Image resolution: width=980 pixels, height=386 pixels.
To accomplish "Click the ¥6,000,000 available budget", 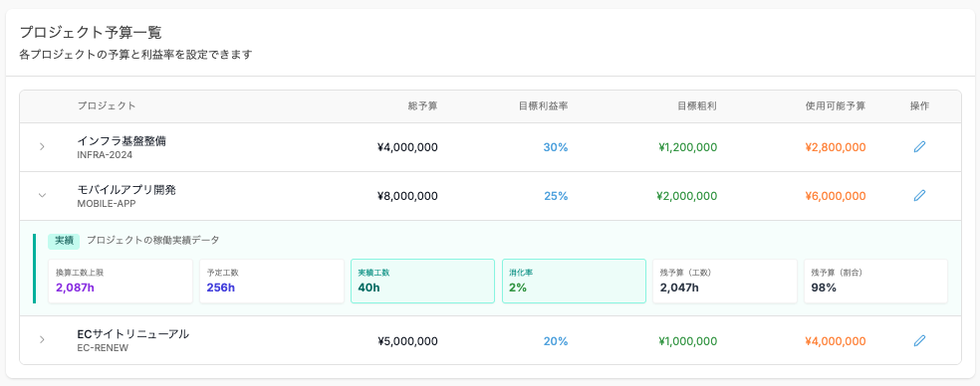I will pyautogui.click(x=836, y=196).
